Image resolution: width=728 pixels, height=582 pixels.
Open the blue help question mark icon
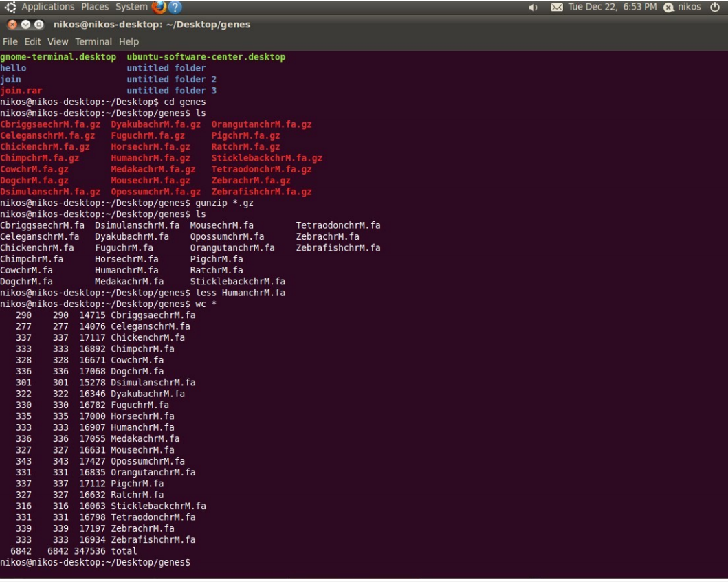tap(175, 8)
